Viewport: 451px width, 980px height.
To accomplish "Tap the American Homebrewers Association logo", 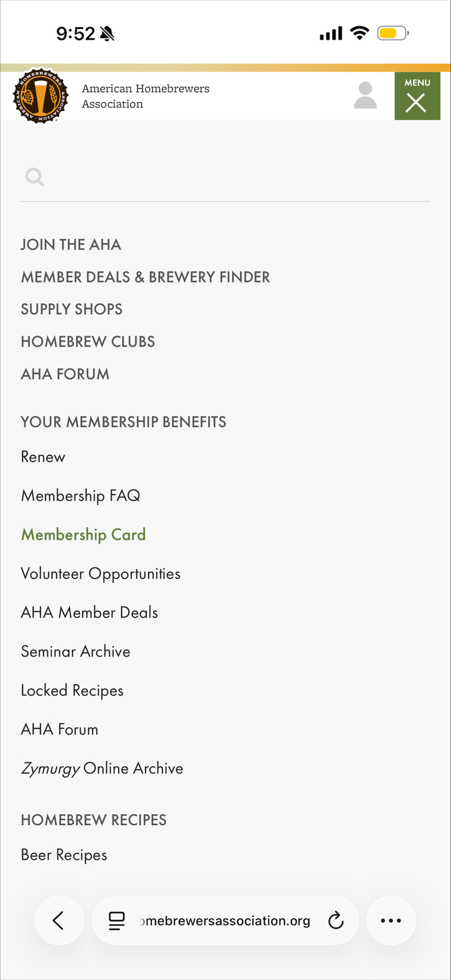I will [x=41, y=96].
